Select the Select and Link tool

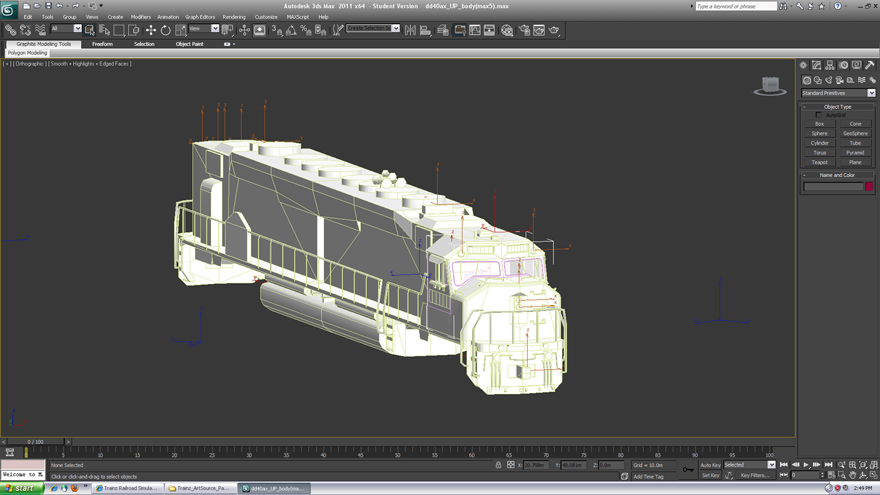11,30
